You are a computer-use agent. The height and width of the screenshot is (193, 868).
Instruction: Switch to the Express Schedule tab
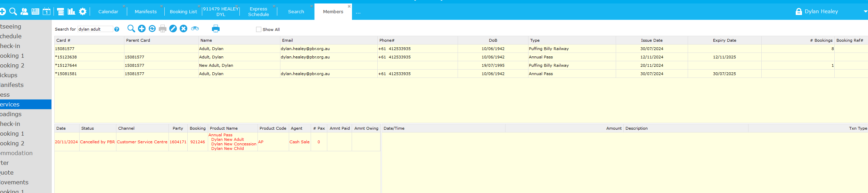259,11
